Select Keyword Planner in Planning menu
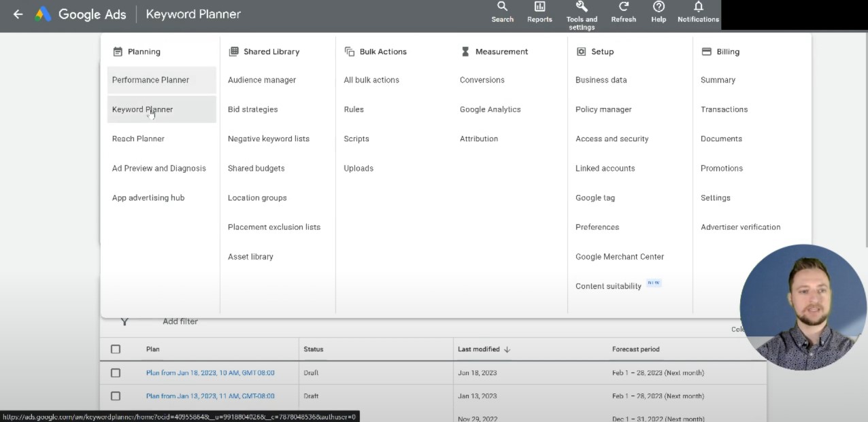The image size is (868, 422). point(162,109)
